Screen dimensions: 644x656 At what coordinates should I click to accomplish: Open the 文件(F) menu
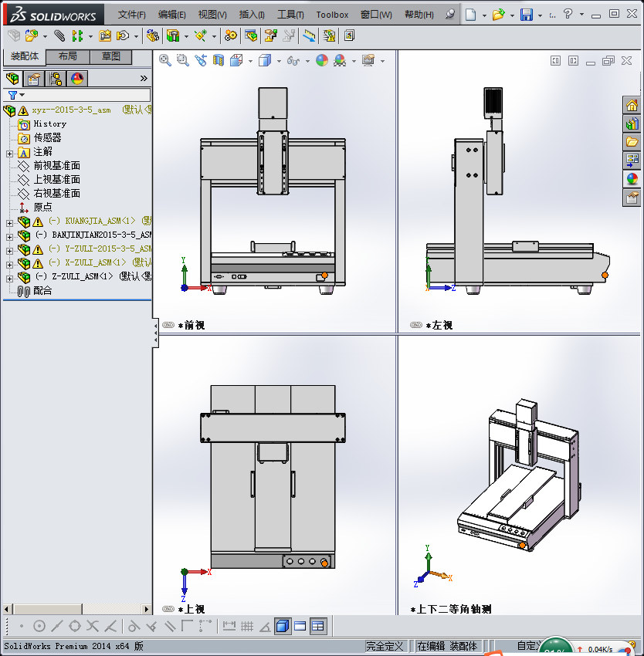(132, 15)
